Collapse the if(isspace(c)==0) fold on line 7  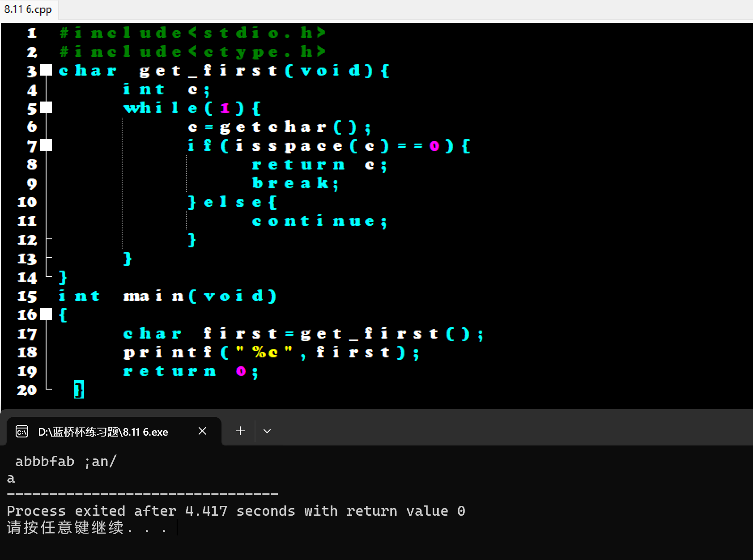[46, 145]
